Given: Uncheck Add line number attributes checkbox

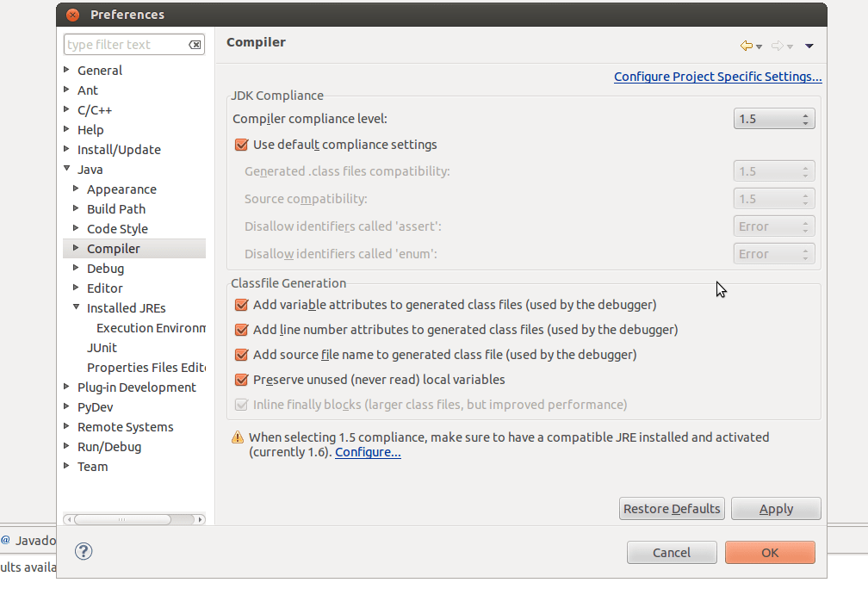Looking at the screenshot, I should click(241, 330).
